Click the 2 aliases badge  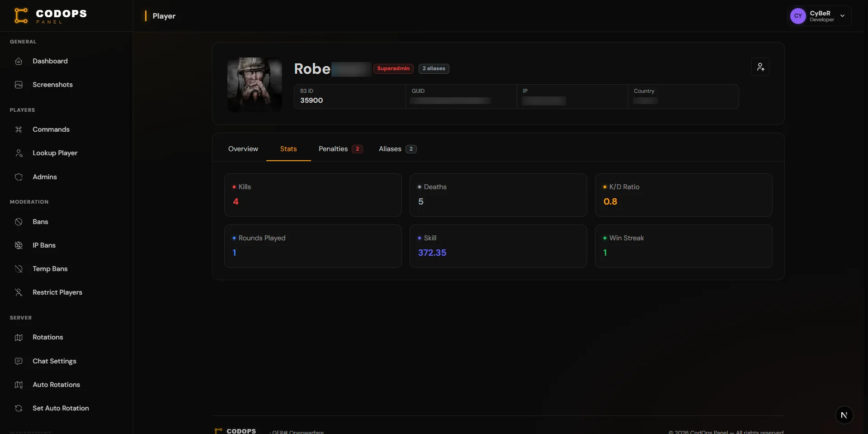pyautogui.click(x=434, y=68)
